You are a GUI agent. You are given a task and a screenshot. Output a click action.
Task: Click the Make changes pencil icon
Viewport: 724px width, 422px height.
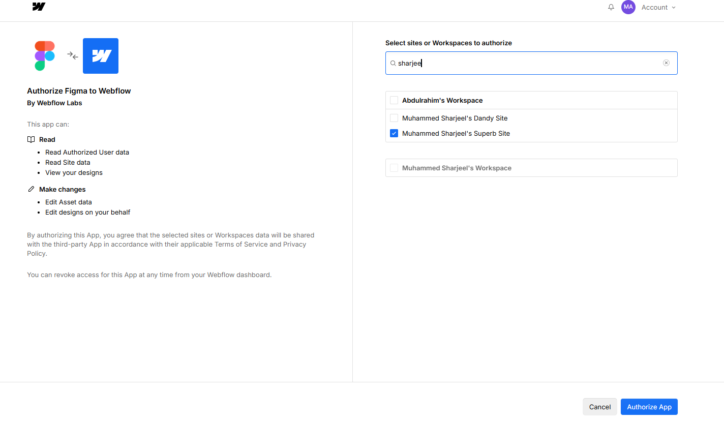click(x=31, y=189)
